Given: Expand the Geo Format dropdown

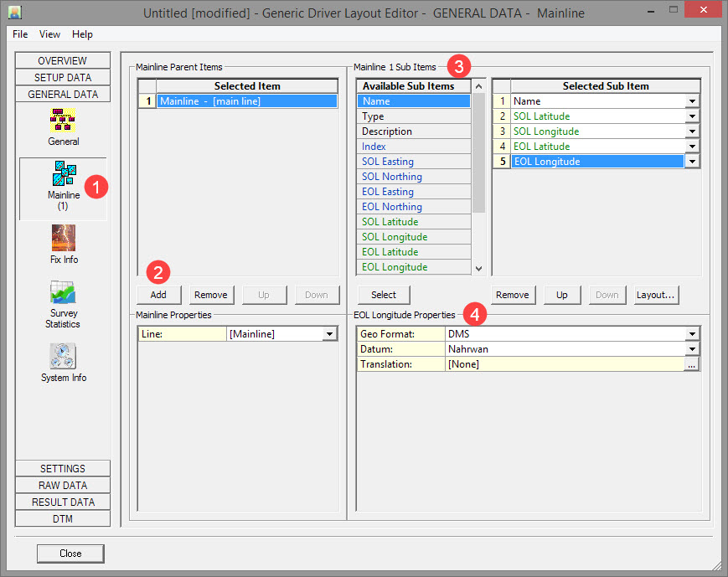Looking at the screenshot, I should point(691,334).
